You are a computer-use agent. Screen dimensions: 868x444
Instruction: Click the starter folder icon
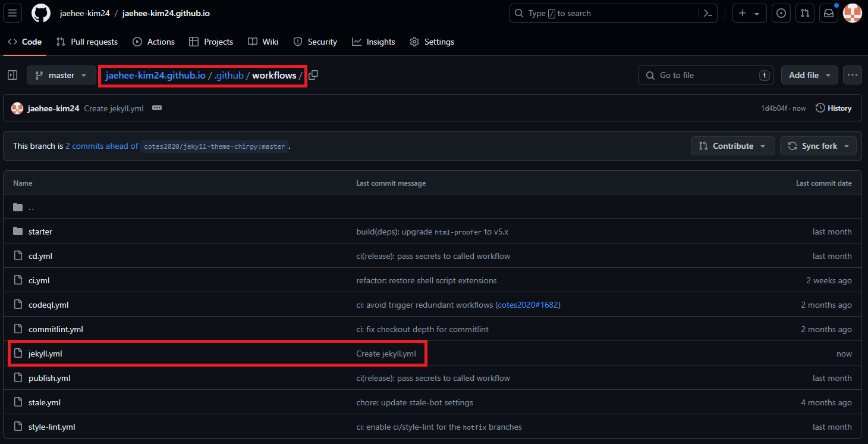coord(18,232)
